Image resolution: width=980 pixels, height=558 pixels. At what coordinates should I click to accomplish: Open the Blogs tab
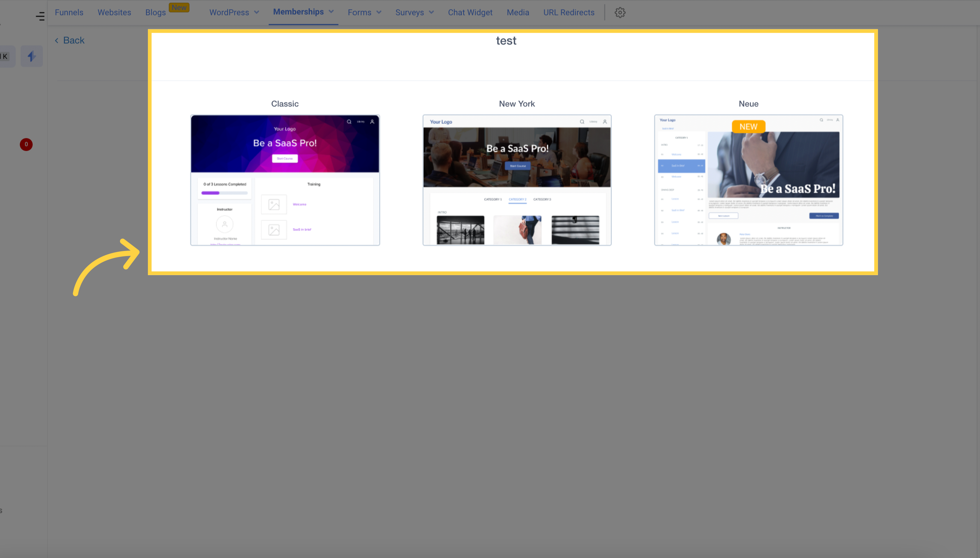pos(155,12)
